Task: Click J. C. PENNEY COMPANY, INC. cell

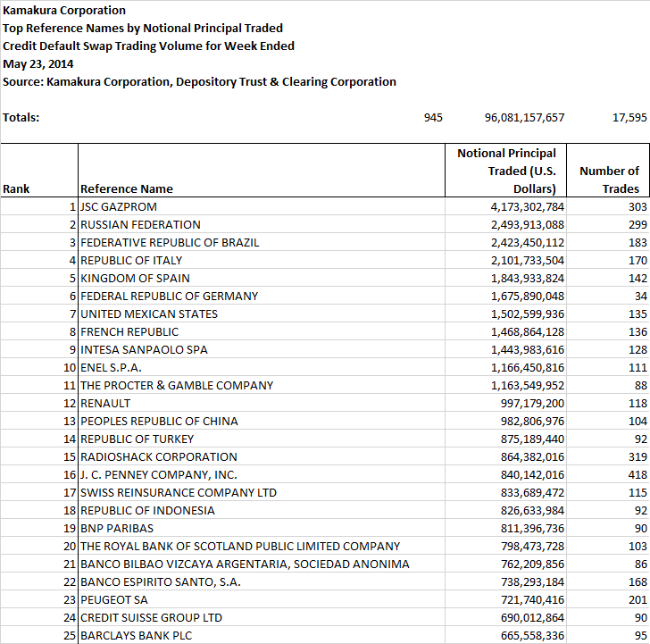Action: click(x=262, y=474)
